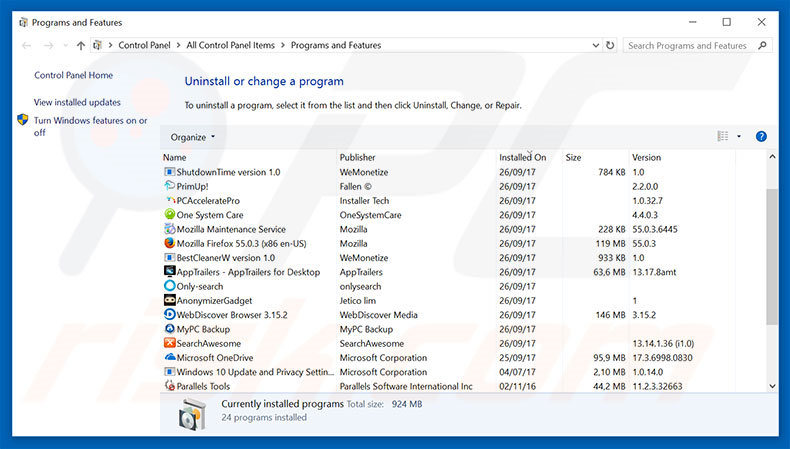The image size is (790, 449).
Task: Open the Organize dropdown menu
Action: (x=192, y=137)
